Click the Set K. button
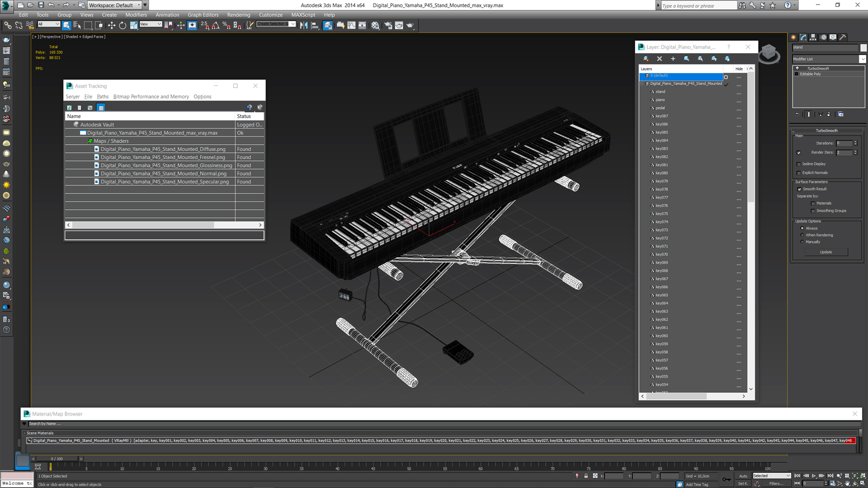Viewport: 868px width, 488px height. (743, 483)
